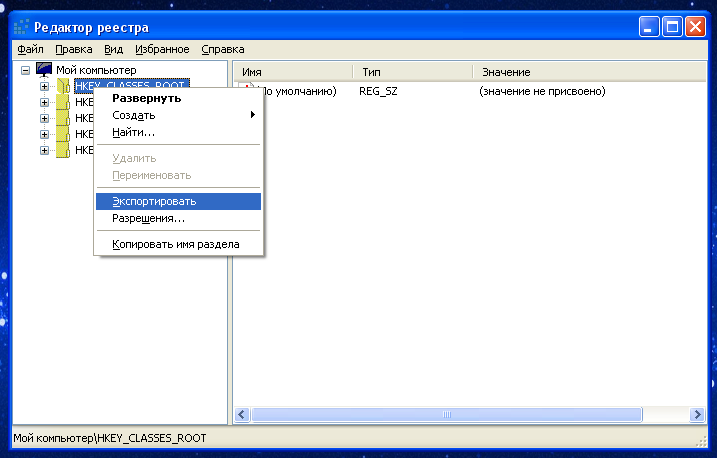Click the HKEY_CLASSES_ROOT folder icon
The image size is (717, 458).
point(63,85)
